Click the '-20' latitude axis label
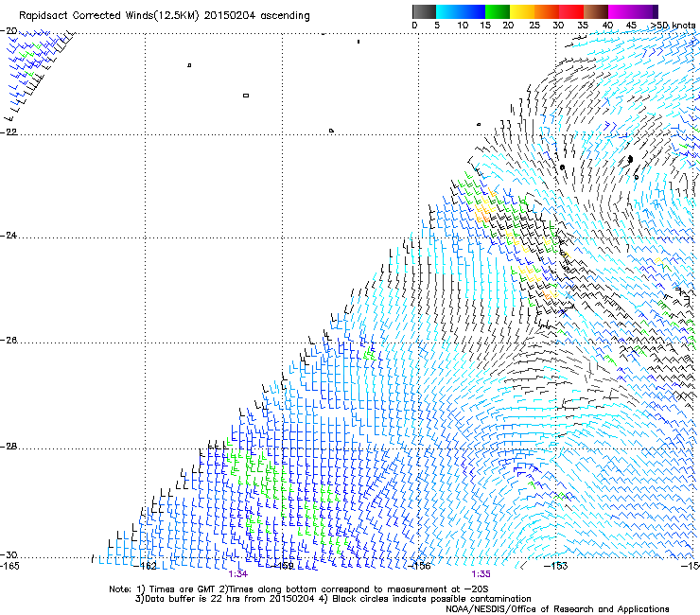This screenshot has height=615, width=700. point(9,31)
